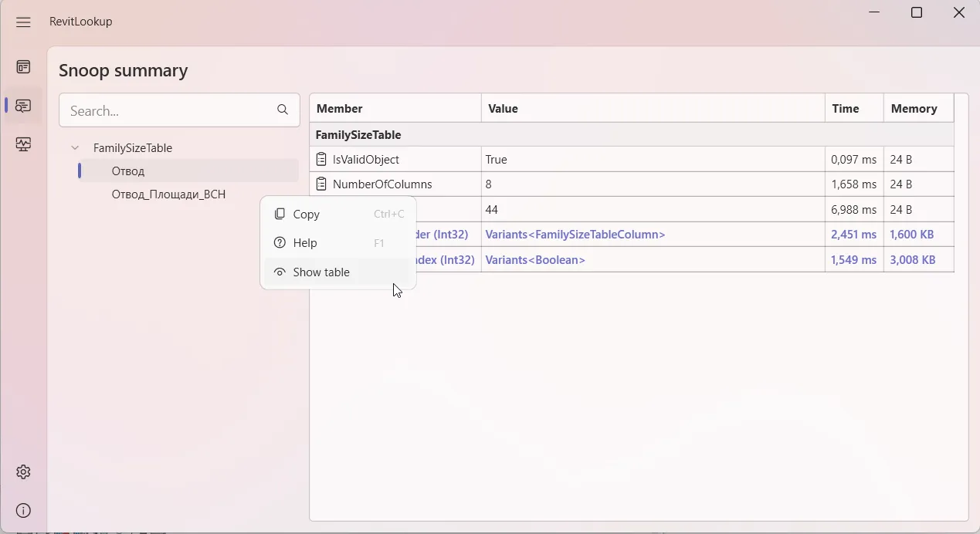The image size is (980, 534).
Task: Sort by the Memory column header
Action: pyautogui.click(x=919, y=108)
